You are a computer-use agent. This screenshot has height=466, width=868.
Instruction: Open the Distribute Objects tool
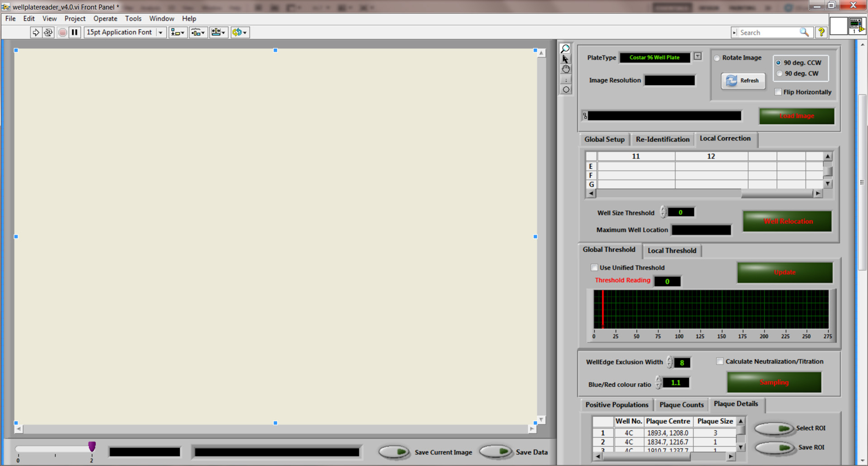coord(198,32)
